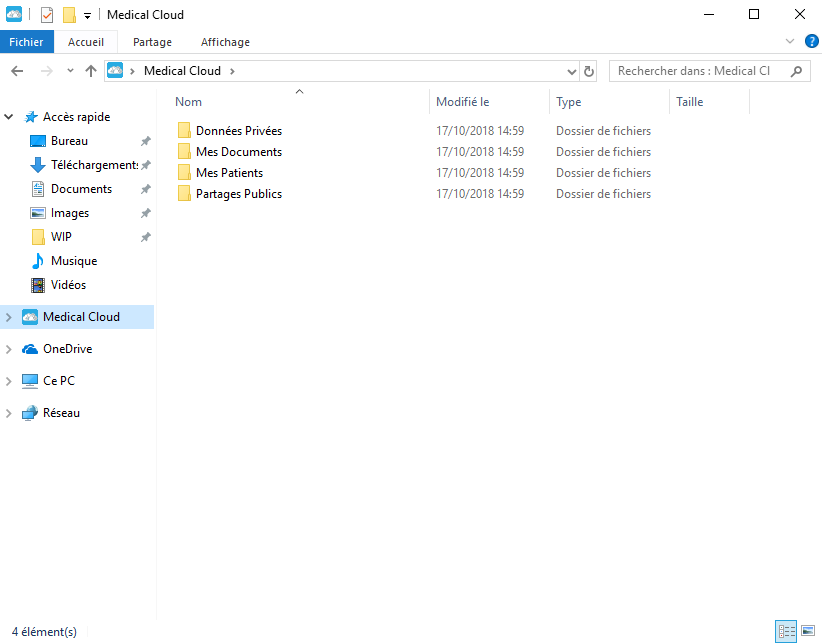Expand the Ce PC tree node
This screenshot has width=822, height=643.
(9, 381)
